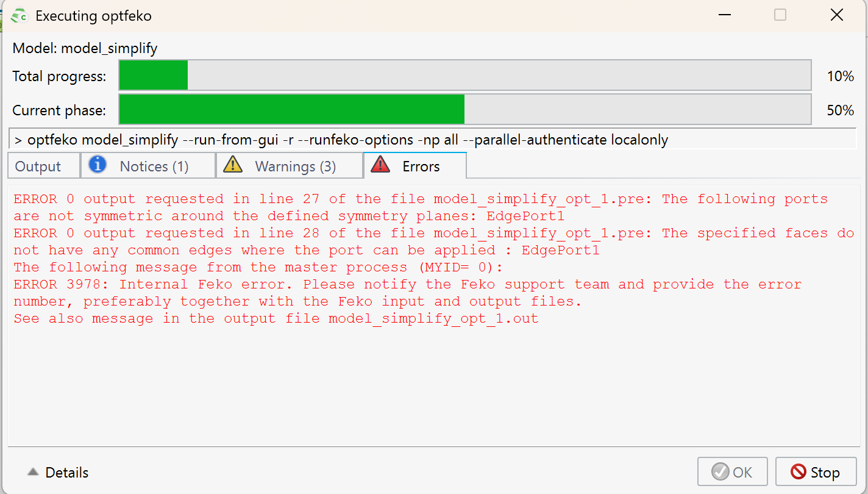The height and width of the screenshot is (494, 868).
Task: Click the error text mentioning line 28
Action: click(434, 242)
